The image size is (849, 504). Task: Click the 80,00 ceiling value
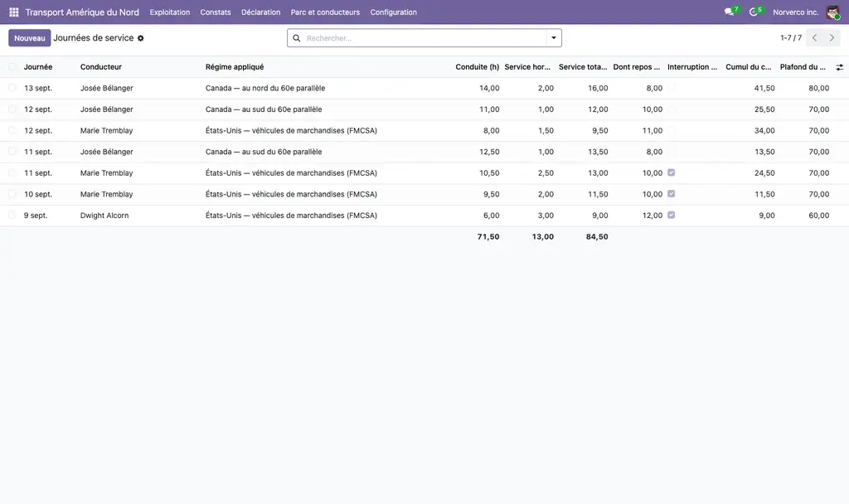(818, 88)
